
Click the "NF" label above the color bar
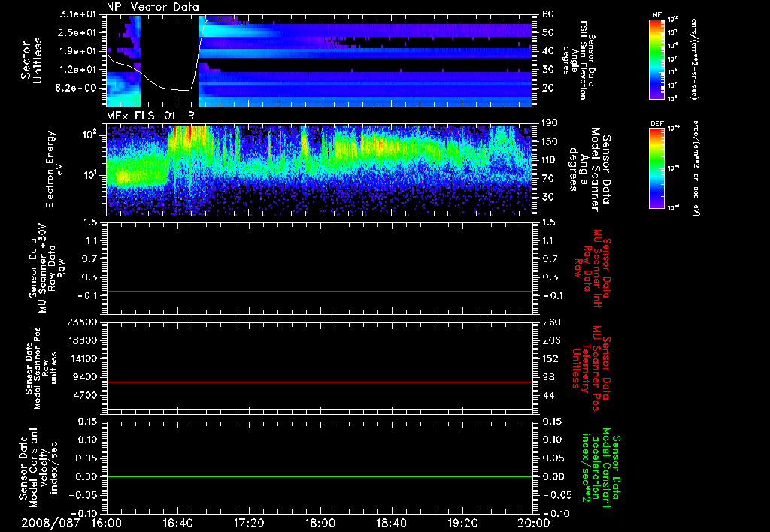pos(657,15)
